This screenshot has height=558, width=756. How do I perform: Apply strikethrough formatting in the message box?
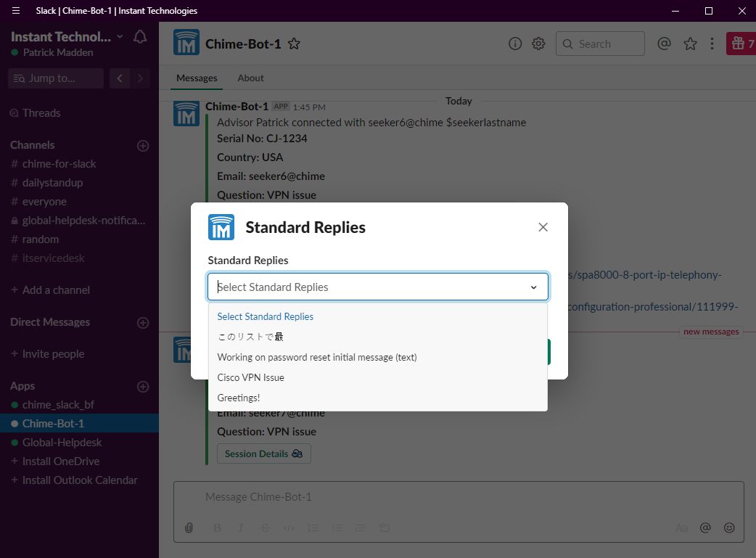coord(265,528)
